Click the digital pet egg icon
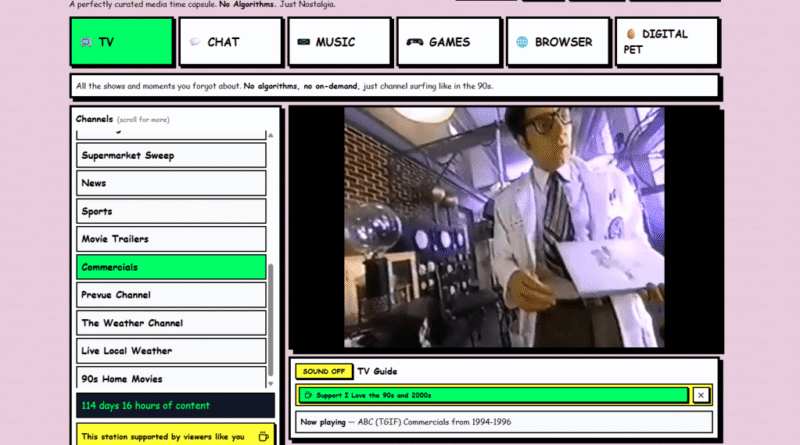This screenshot has width=800, height=445. coord(631,34)
